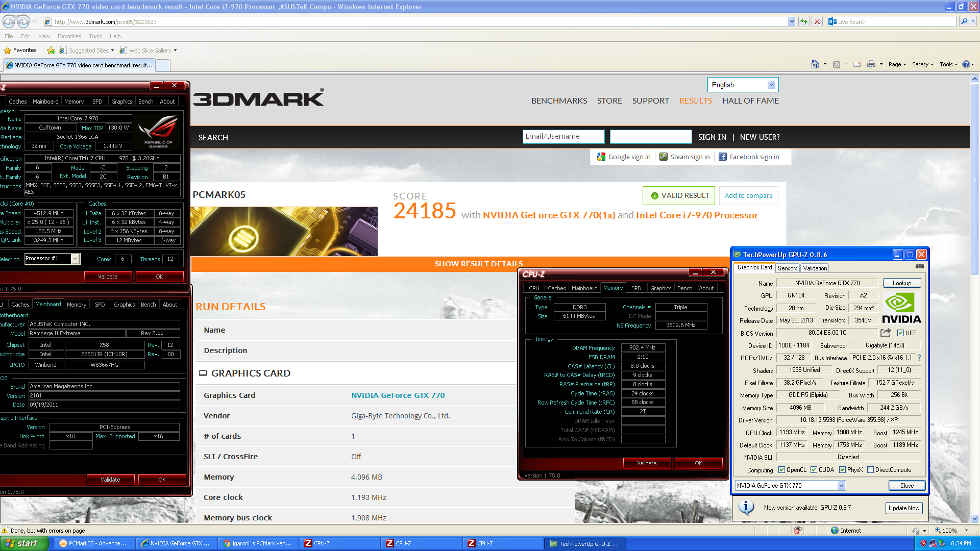Open the GPU selection dropdown in GPU-Z

pos(790,486)
